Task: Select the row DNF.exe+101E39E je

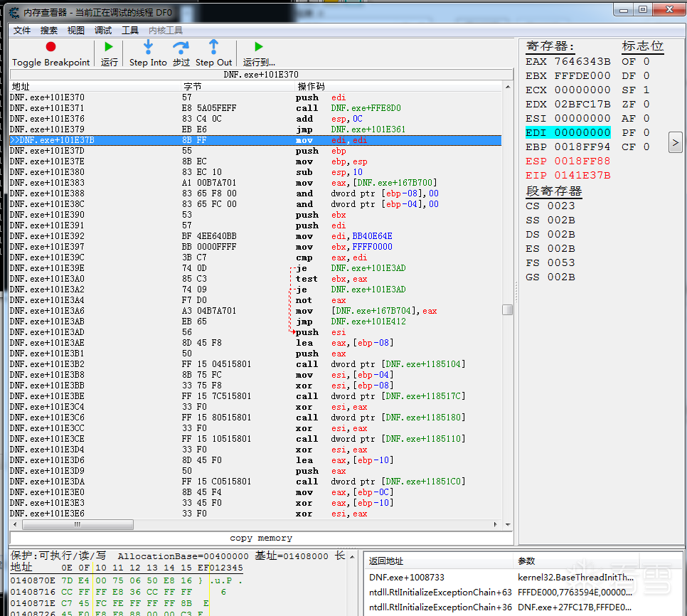Action: pyautogui.click(x=255, y=268)
